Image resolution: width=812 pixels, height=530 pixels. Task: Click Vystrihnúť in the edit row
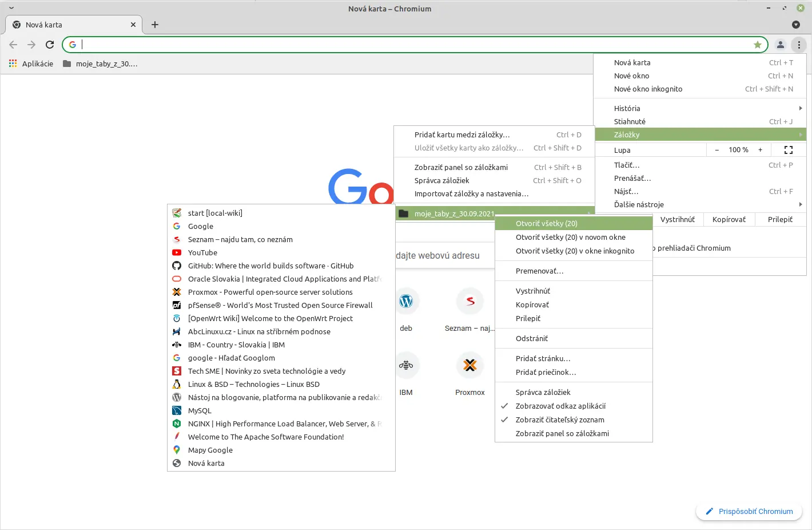click(x=678, y=219)
